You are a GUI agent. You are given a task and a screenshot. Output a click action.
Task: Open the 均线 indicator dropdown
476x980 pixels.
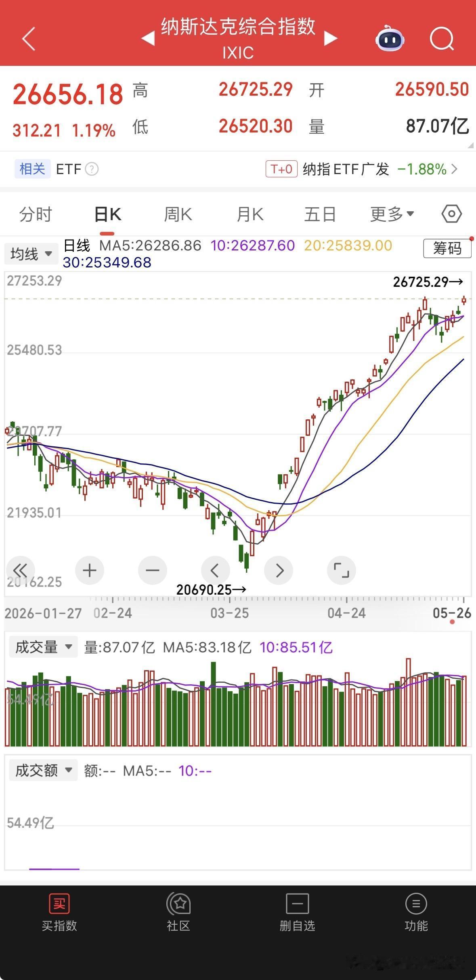point(31,254)
